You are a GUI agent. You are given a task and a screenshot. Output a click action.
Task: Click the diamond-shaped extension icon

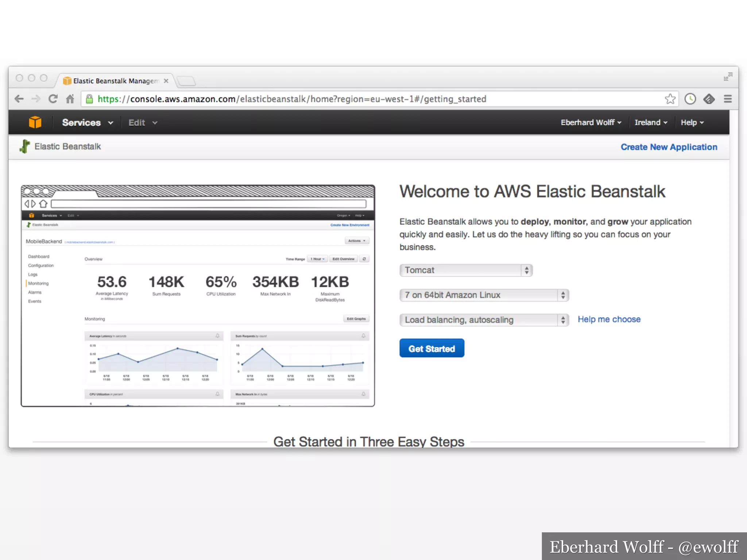[709, 99]
